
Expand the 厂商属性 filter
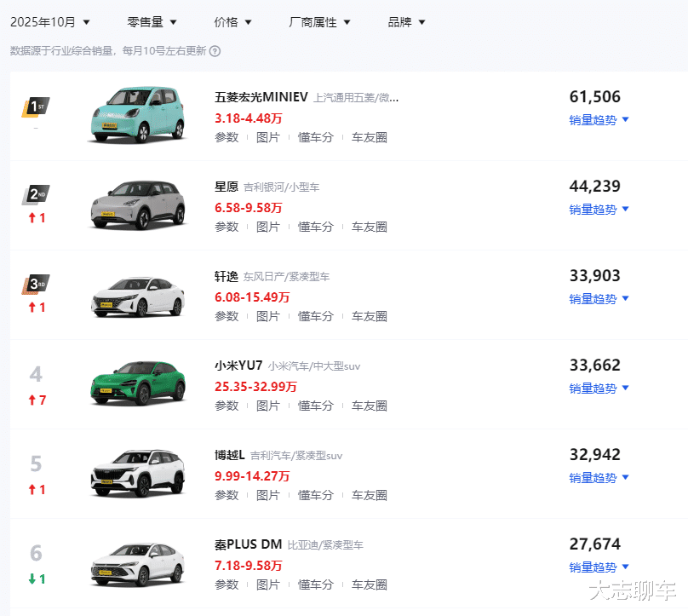coord(319,22)
